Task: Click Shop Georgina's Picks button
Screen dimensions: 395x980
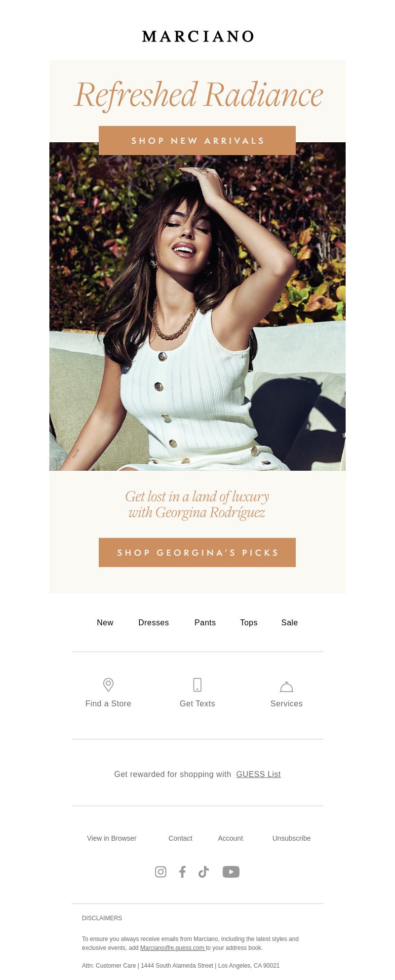Action: click(197, 552)
